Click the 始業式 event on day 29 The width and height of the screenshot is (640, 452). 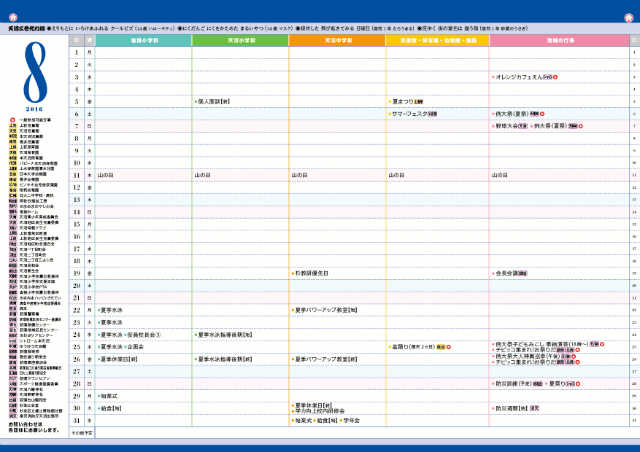pyautogui.click(x=108, y=396)
